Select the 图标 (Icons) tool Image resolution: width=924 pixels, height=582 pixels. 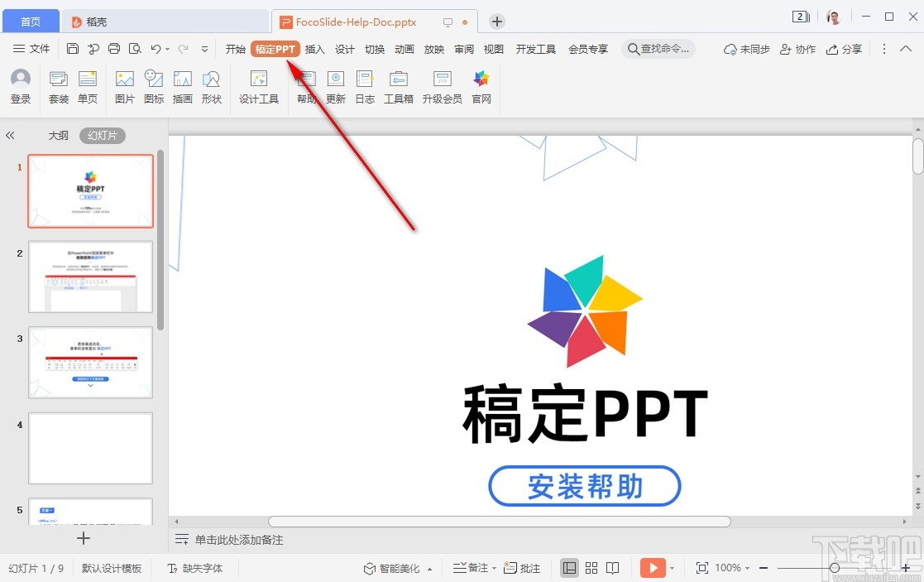[153, 85]
